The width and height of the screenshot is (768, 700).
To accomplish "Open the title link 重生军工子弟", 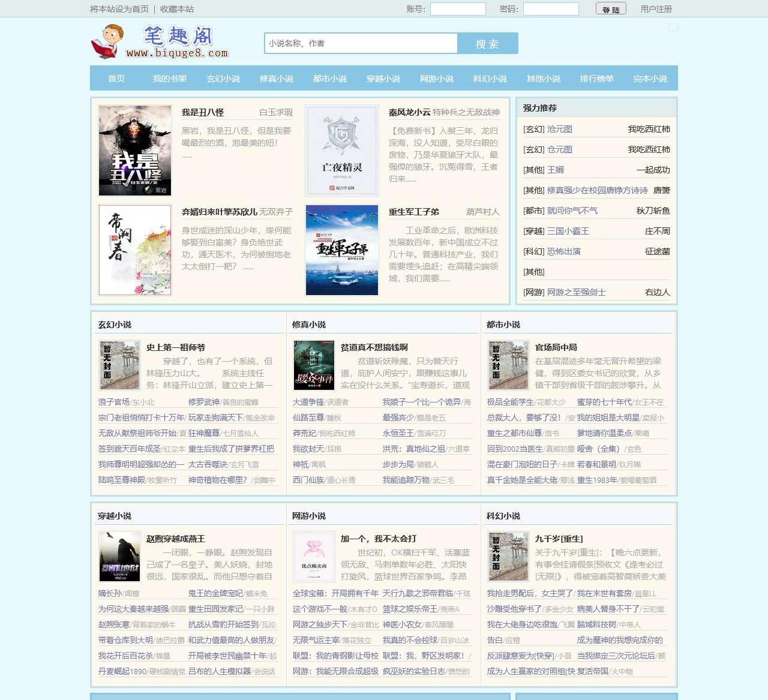I will tap(414, 212).
